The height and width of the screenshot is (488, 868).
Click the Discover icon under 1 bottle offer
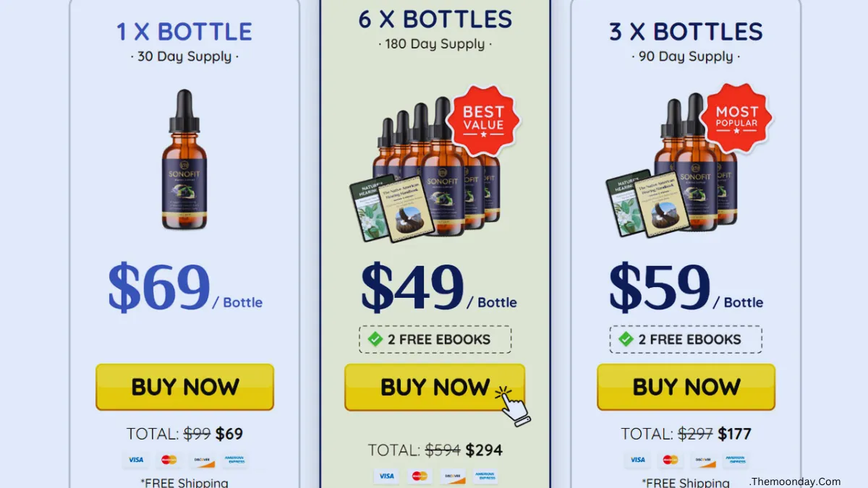click(203, 460)
